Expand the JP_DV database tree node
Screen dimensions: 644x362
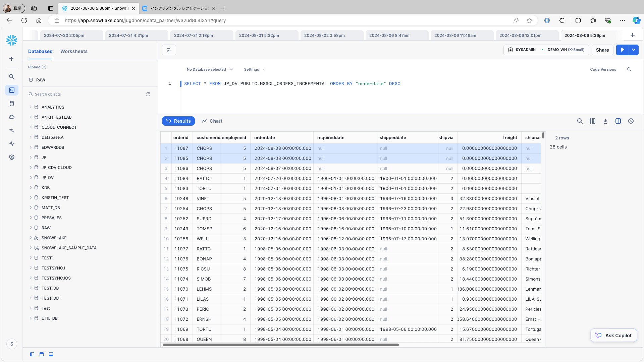pos(31,177)
